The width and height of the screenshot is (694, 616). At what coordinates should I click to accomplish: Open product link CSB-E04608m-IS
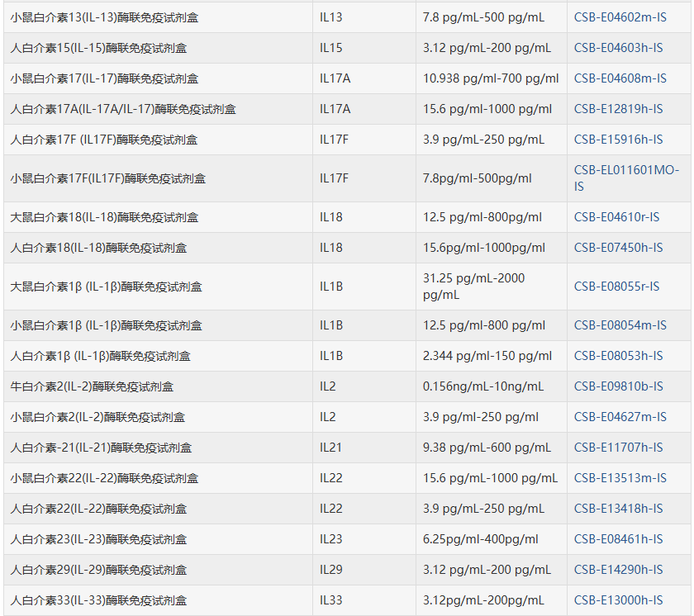[x=620, y=78]
